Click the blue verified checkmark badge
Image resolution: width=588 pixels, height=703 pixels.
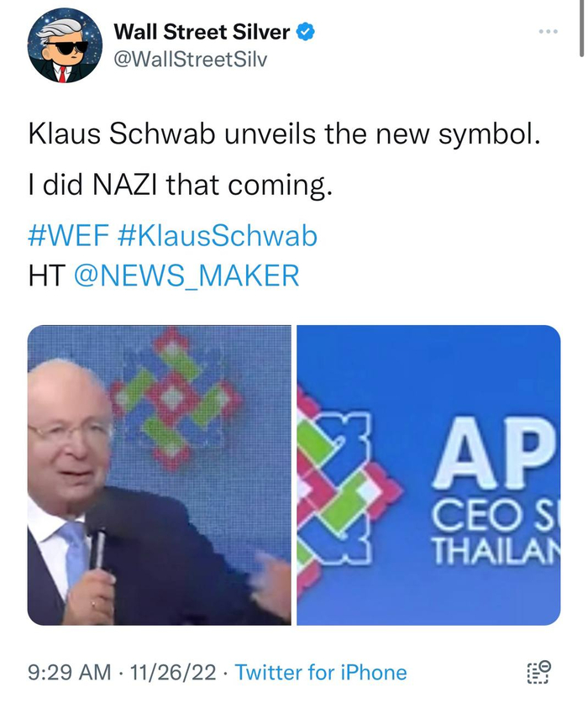click(x=308, y=33)
